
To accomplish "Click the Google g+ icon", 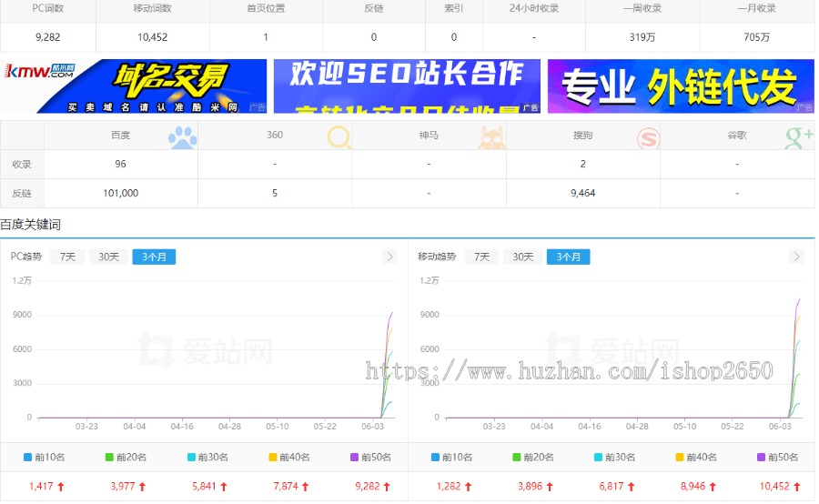I will (798, 137).
